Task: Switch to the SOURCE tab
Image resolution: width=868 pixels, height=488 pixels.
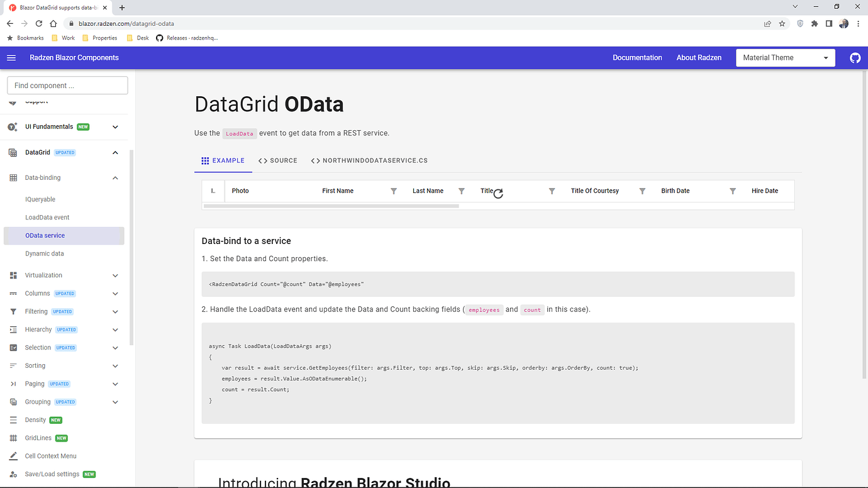Action: pos(277,160)
